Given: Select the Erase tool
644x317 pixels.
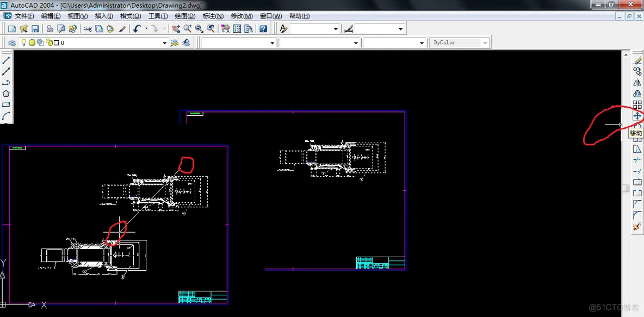Looking at the screenshot, I should (x=637, y=61).
